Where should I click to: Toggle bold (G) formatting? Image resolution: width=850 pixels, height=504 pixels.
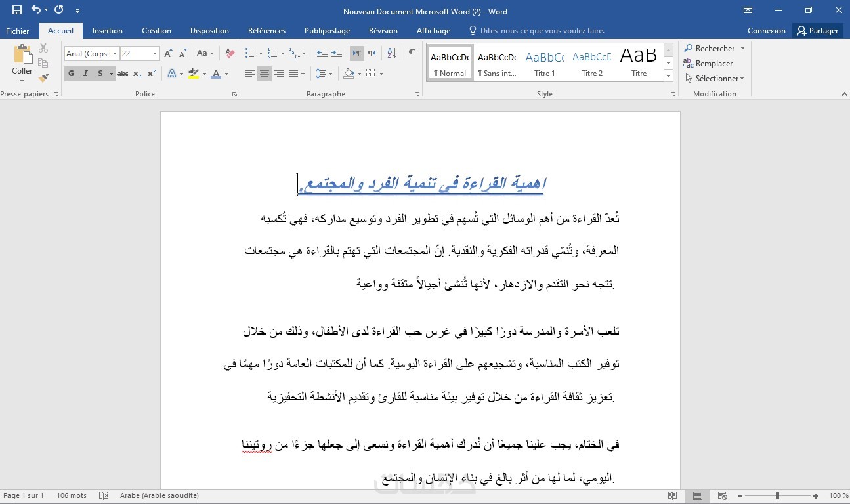click(x=71, y=73)
